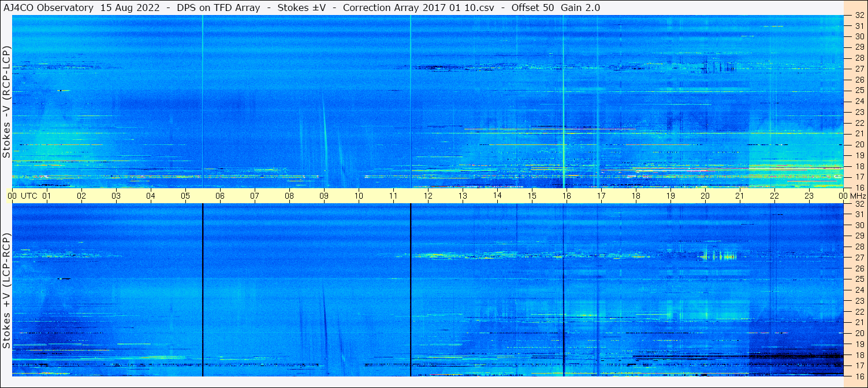The height and width of the screenshot is (388, 868).
Task: Select the 11 hour tick on UTC axis
Action: coord(393,196)
